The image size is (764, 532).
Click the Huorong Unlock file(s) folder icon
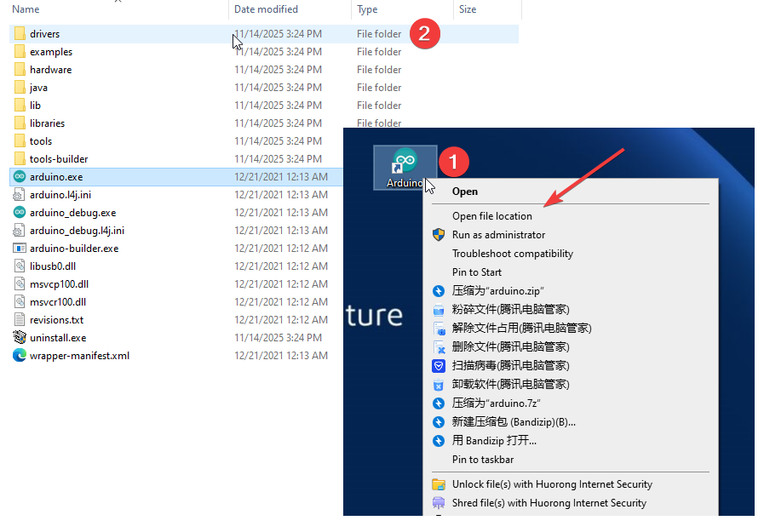pos(439,484)
